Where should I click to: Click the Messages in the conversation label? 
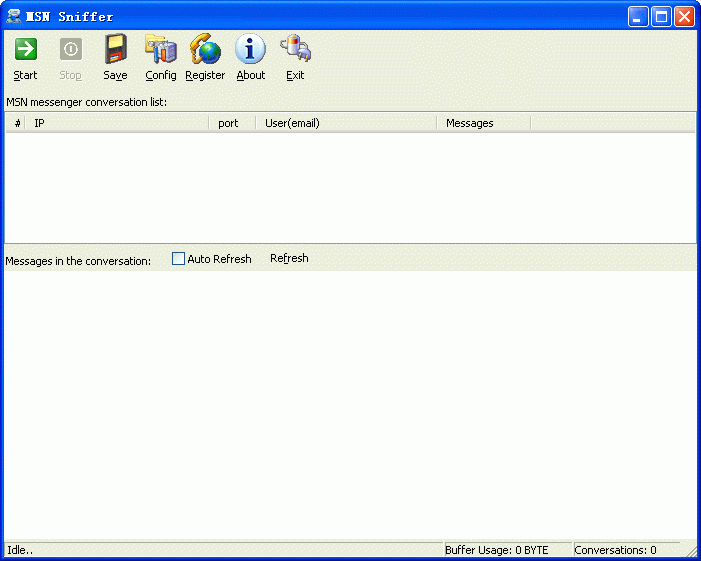coord(78,261)
